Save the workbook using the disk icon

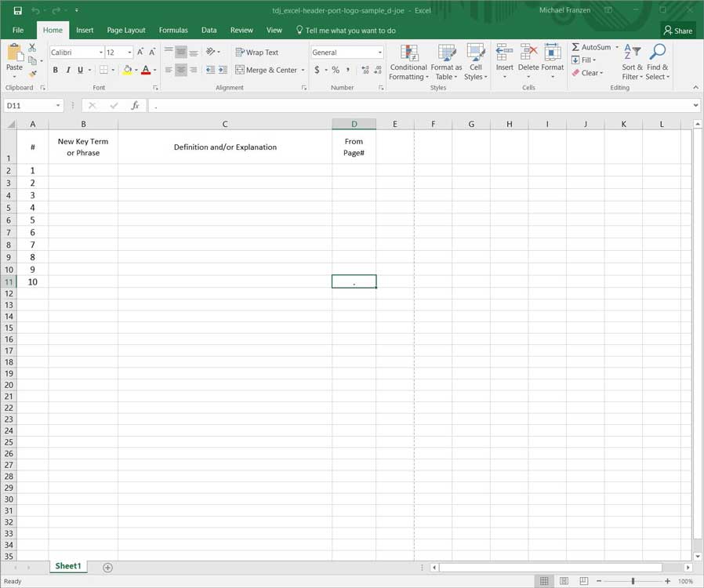click(17, 10)
